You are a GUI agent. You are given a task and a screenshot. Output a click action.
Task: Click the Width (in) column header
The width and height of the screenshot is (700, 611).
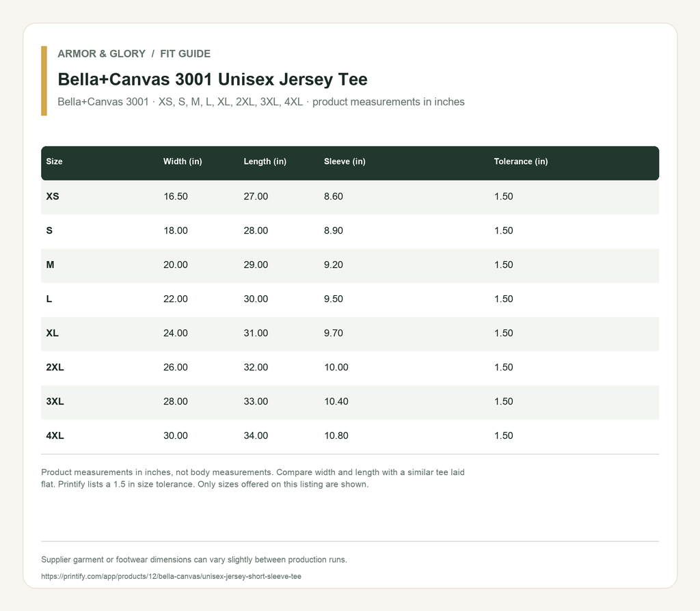coord(183,161)
